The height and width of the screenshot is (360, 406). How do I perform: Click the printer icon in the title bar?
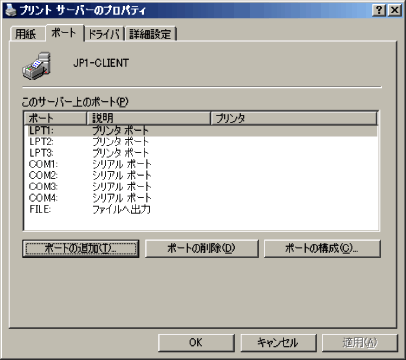[11, 11]
